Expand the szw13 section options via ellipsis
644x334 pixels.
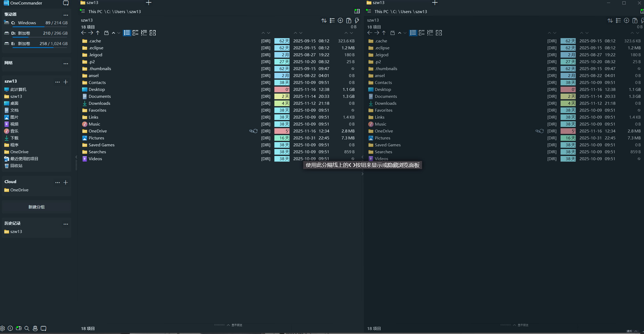pyautogui.click(x=58, y=82)
